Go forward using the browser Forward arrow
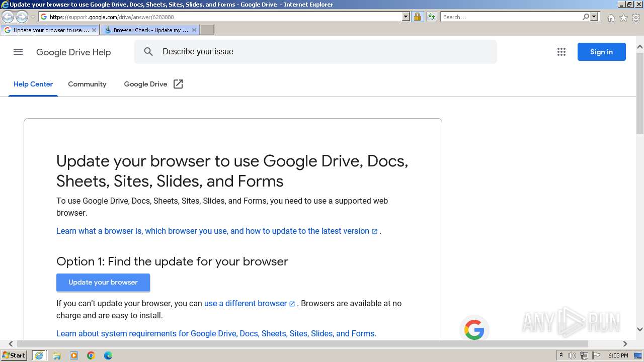This screenshot has width=644, height=362. pos(22,17)
